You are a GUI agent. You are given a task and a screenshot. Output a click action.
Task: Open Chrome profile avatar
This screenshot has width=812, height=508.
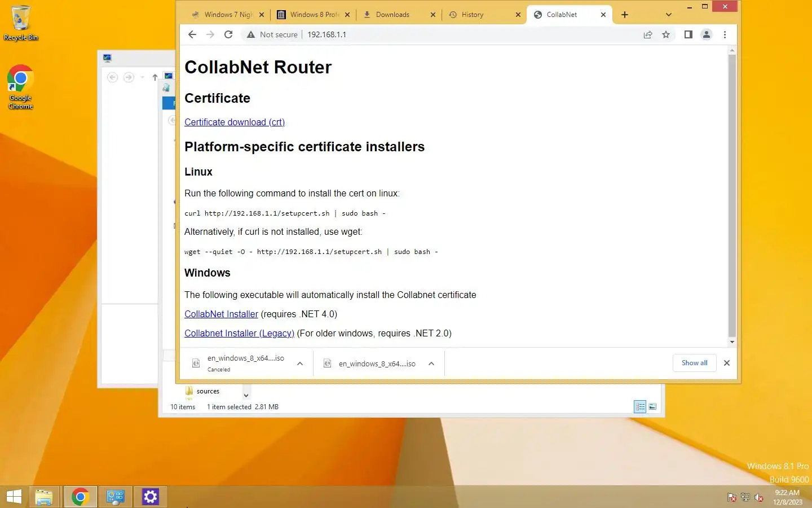pyautogui.click(x=706, y=34)
